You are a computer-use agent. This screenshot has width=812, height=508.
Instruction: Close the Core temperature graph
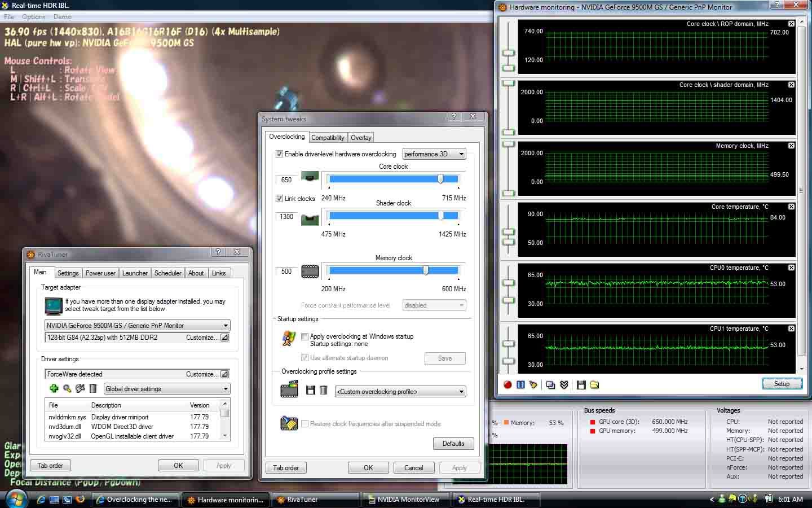click(x=791, y=207)
